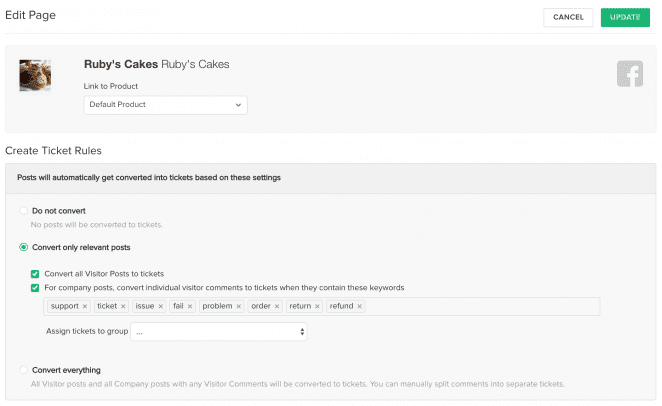The height and width of the screenshot is (406, 662).
Task: Click the Ruby's Cakes page thumbnail
Action: point(35,76)
